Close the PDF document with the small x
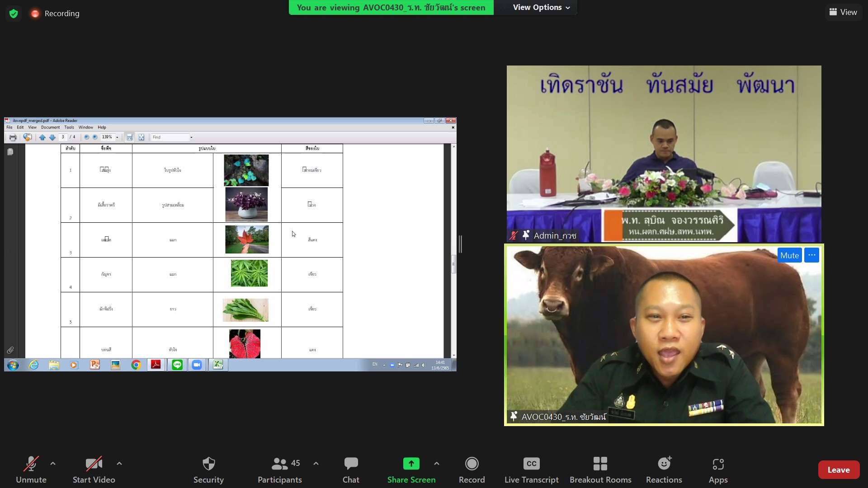 click(x=453, y=127)
